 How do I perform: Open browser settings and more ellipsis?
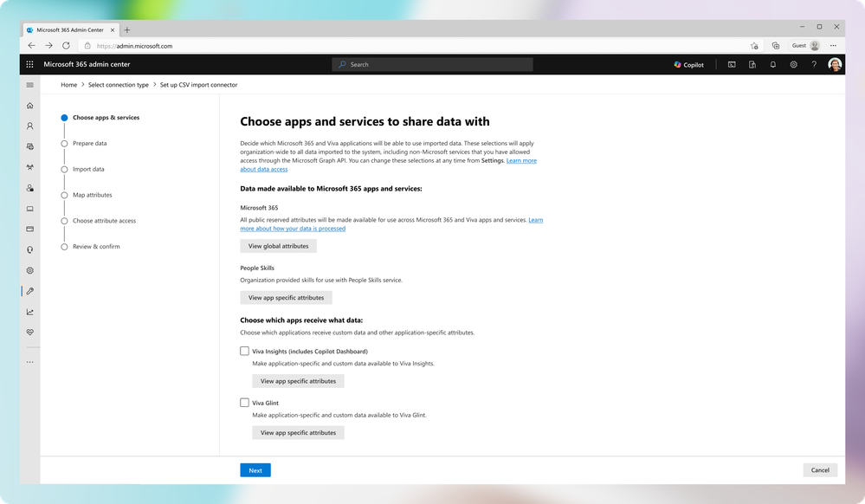coord(833,46)
